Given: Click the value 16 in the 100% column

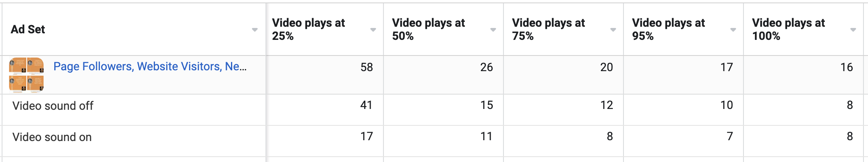Looking at the screenshot, I should (847, 67).
